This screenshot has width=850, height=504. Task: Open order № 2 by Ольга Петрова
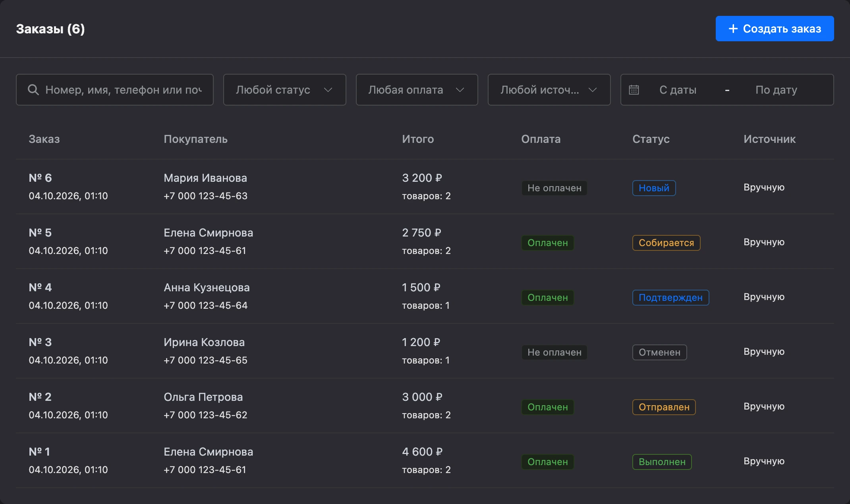[425, 406]
